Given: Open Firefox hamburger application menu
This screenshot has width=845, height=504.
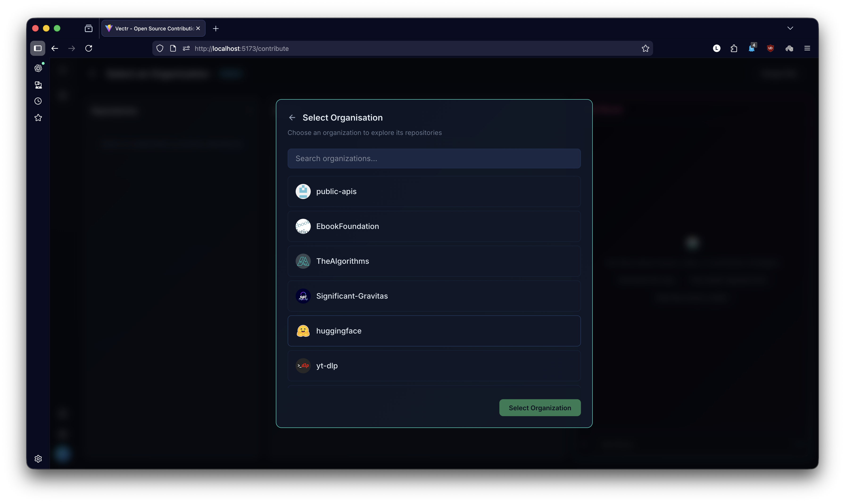Looking at the screenshot, I should click(807, 48).
